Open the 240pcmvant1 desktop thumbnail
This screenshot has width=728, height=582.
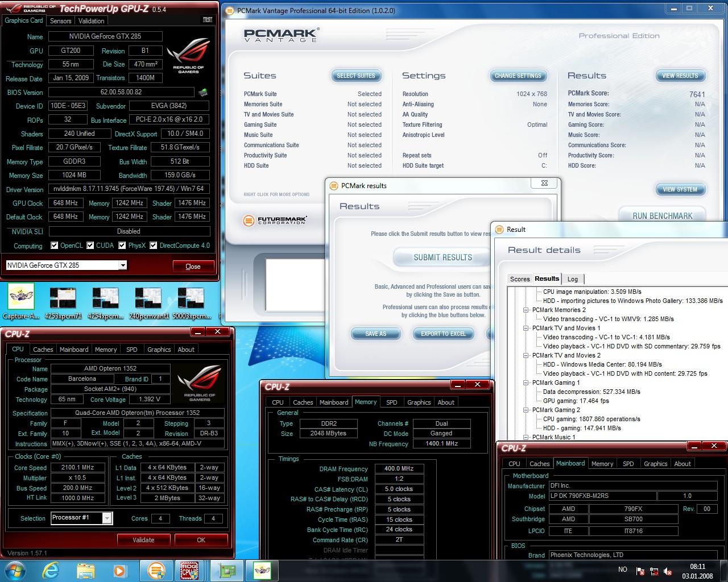(148, 302)
